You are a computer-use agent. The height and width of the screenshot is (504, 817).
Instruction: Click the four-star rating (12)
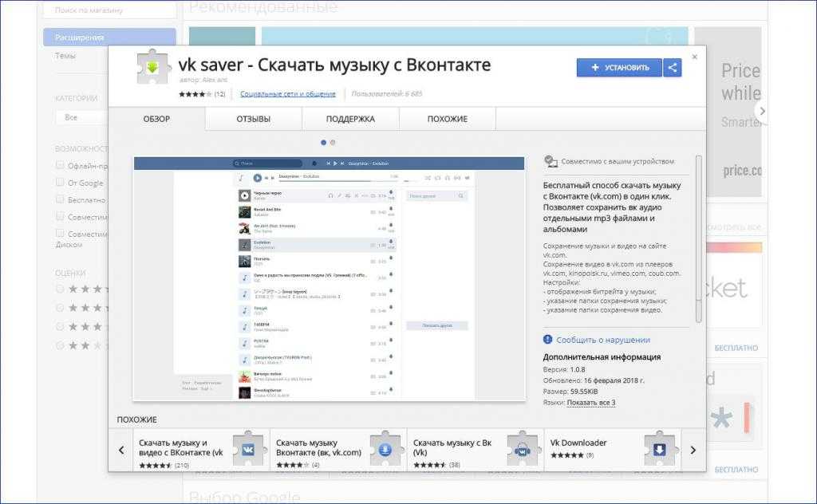(202, 94)
